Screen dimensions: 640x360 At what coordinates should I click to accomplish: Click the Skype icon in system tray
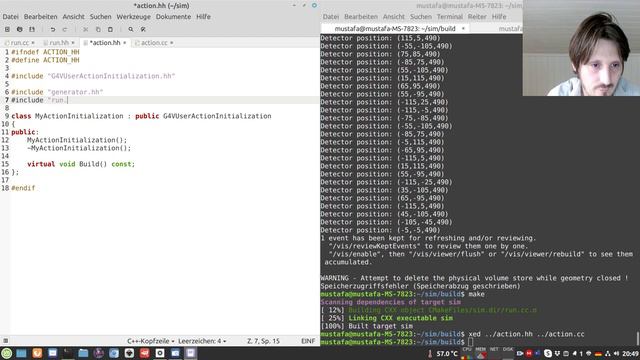(x=548, y=353)
